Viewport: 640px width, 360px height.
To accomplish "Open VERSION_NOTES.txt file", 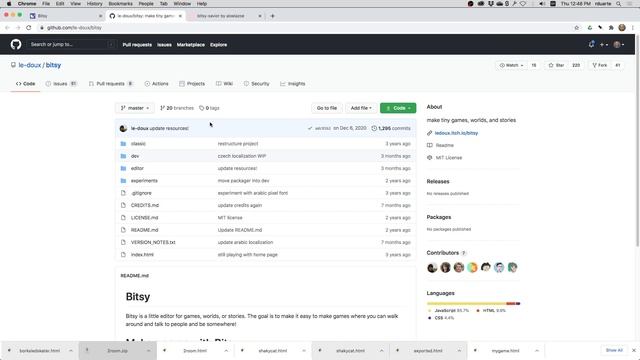I will tap(153, 242).
